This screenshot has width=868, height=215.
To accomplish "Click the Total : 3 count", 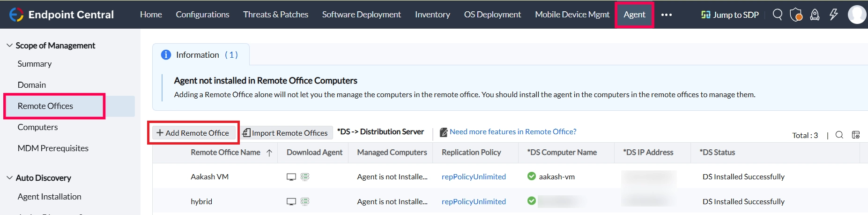I will [x=805, y=135].
